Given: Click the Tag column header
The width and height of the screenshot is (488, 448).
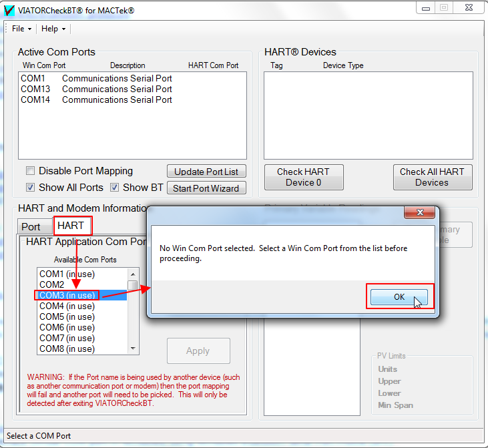Looking at the screenshot, I should coord(276,65).
